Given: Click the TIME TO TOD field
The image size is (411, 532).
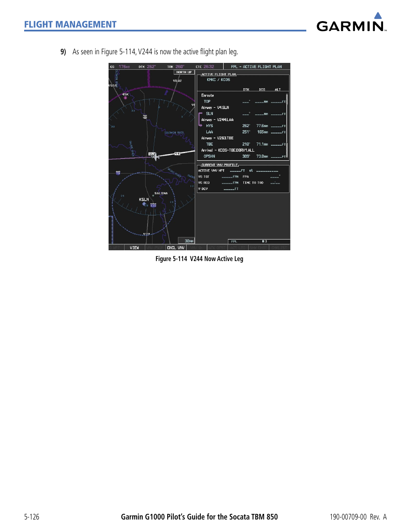Looking at the screenshot, I should pos(275,183).
